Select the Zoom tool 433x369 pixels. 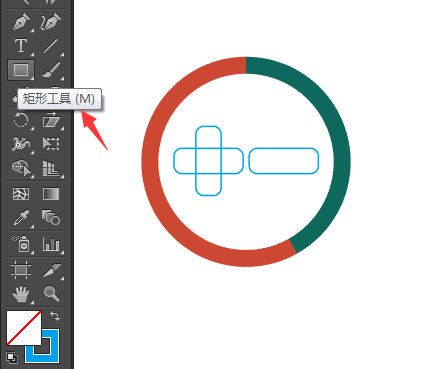(52, 294)
